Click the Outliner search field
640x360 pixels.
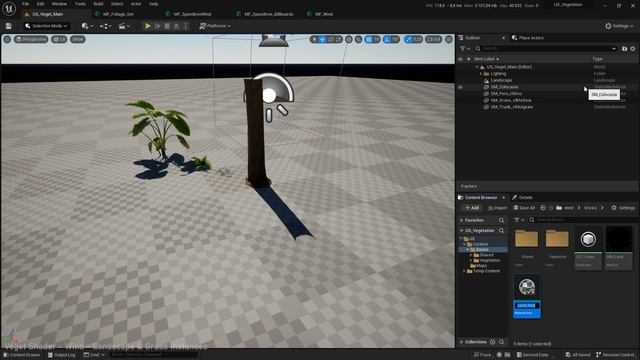pos(545,49)
